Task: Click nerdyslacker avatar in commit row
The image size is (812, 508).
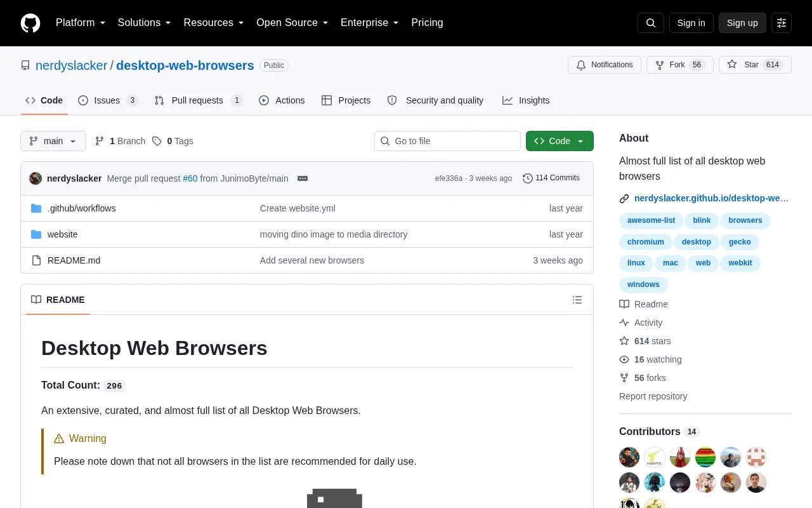Action: pos(36,178)
